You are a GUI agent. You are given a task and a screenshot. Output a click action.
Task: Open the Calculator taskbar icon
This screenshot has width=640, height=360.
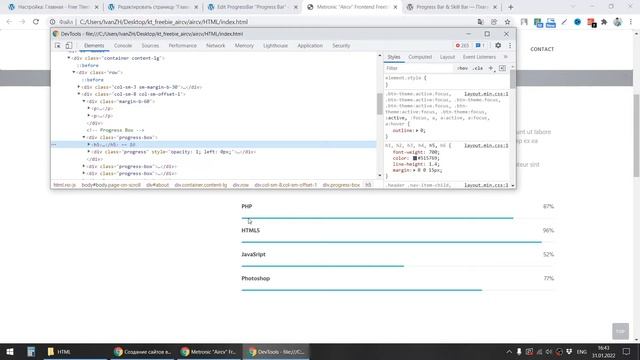pyautogui.click(x=31, y=351)
